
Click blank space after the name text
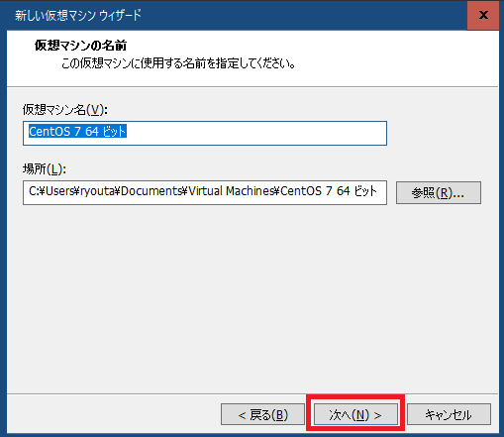pyautogui.click(x=255, y=133)
